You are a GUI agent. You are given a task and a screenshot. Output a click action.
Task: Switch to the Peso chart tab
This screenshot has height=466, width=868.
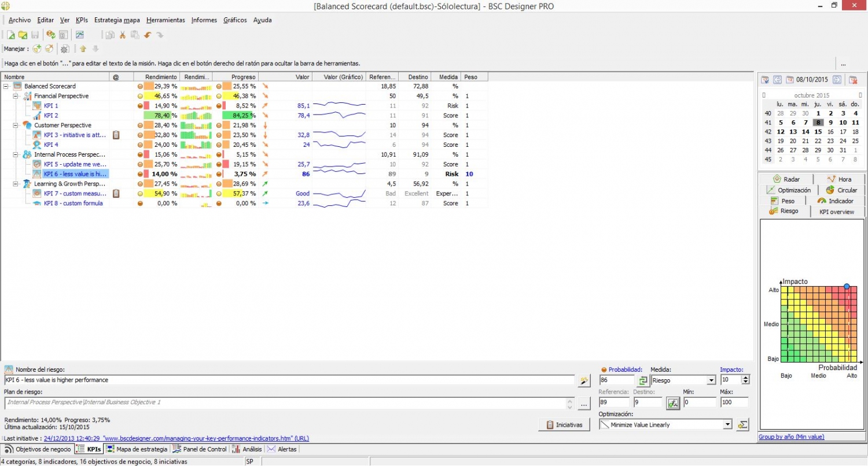[783, 201]
